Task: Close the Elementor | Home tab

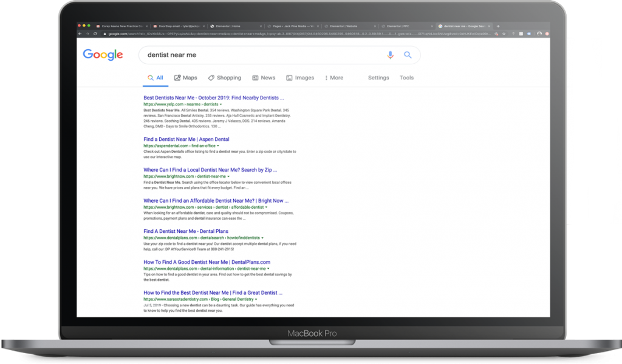Action: point(261,26)
